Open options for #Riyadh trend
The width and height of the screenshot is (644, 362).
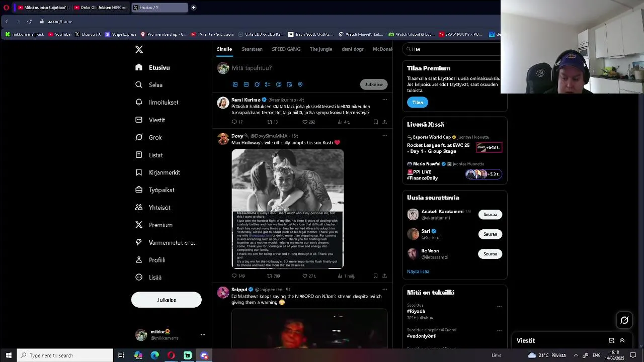(x=499, y=306)
